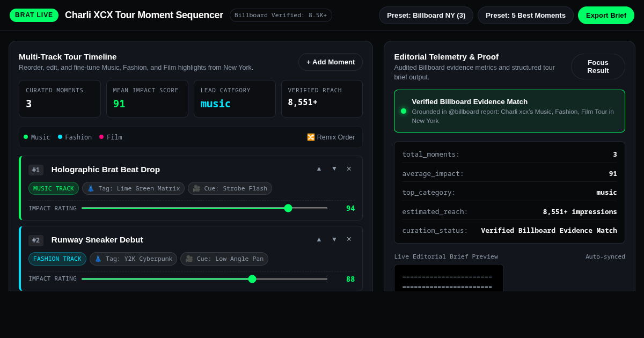Click the Cue: Strobe Flash chip
The image size is (644, 338).
click(x=230, y=188)
